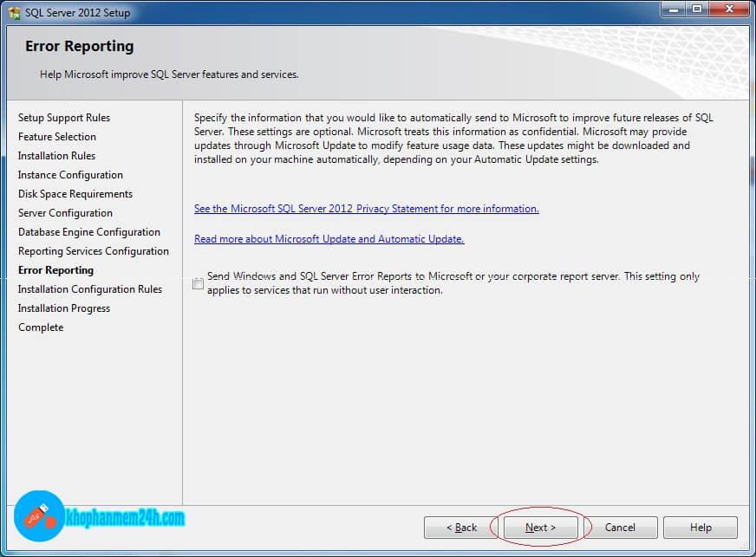Select Instance Configuration in sidebar
Viewport: 756px width, 557px height.
coord(70,175)
